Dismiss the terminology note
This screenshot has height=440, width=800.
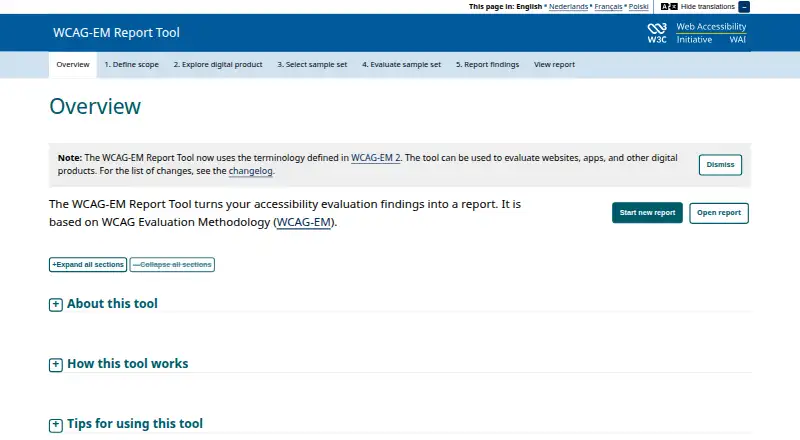pos(720,165)
